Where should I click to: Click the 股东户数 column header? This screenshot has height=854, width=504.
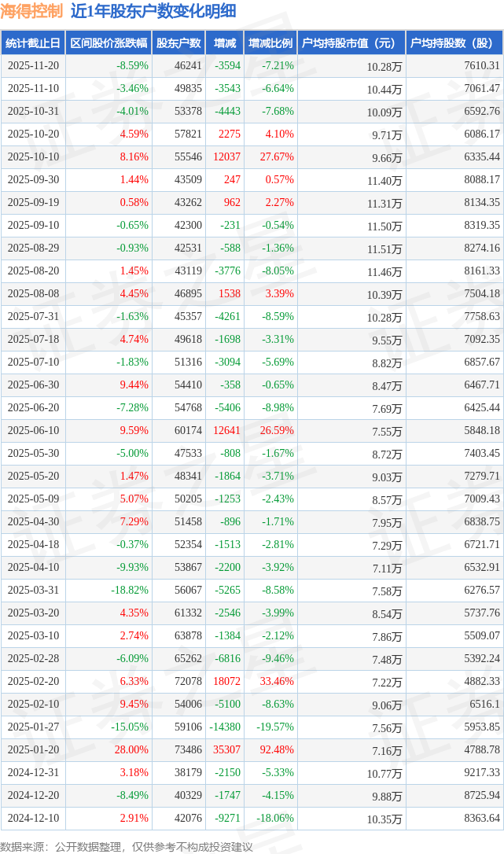(x=178, y=43)
